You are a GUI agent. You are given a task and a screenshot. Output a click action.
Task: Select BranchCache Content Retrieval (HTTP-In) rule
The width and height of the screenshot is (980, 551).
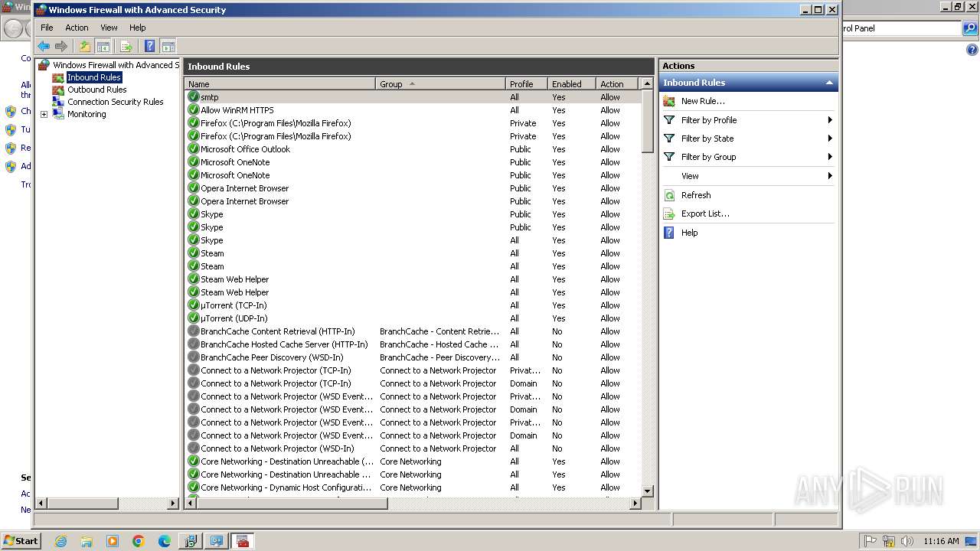pos(413,331)
